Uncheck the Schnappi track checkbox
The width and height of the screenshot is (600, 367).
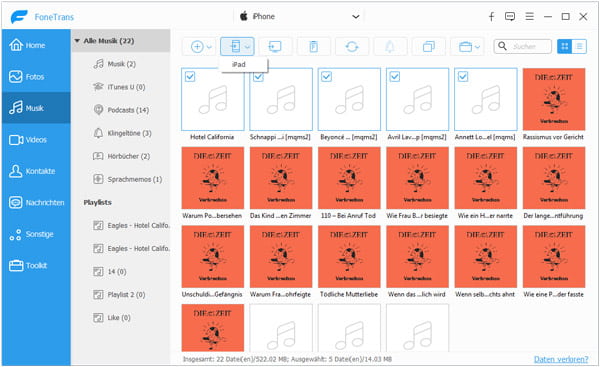(258, 77)
